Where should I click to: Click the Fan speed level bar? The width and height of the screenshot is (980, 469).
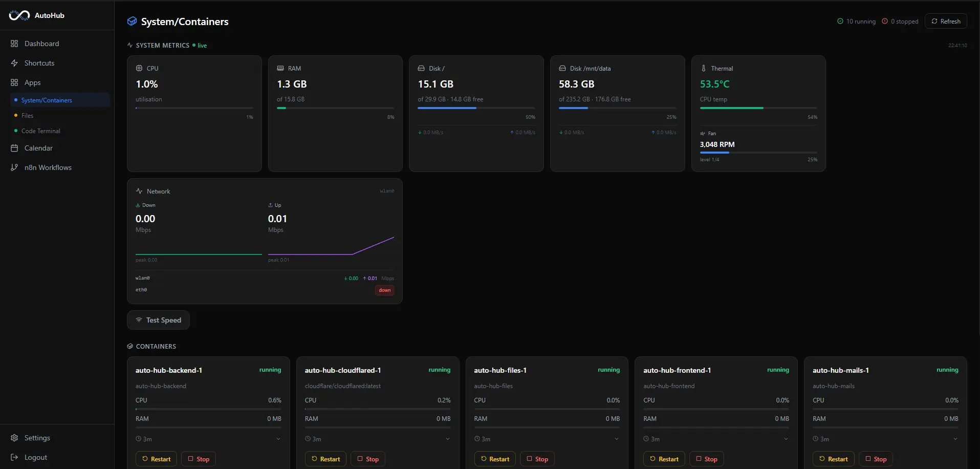[x=758, y=153]
